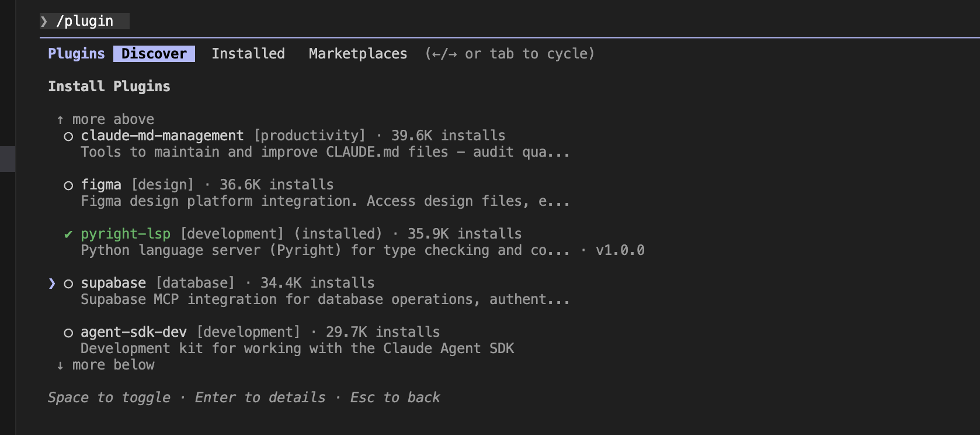This screenshot has width=980, height=435.
Task: Select the Discover tab
Action: pyautogui.click(x=154, y=54)
